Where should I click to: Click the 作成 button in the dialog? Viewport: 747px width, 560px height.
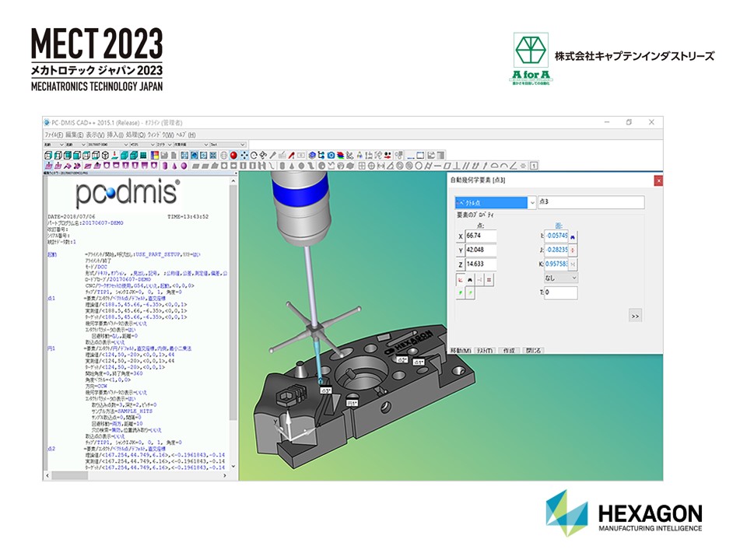pos(508,351)
